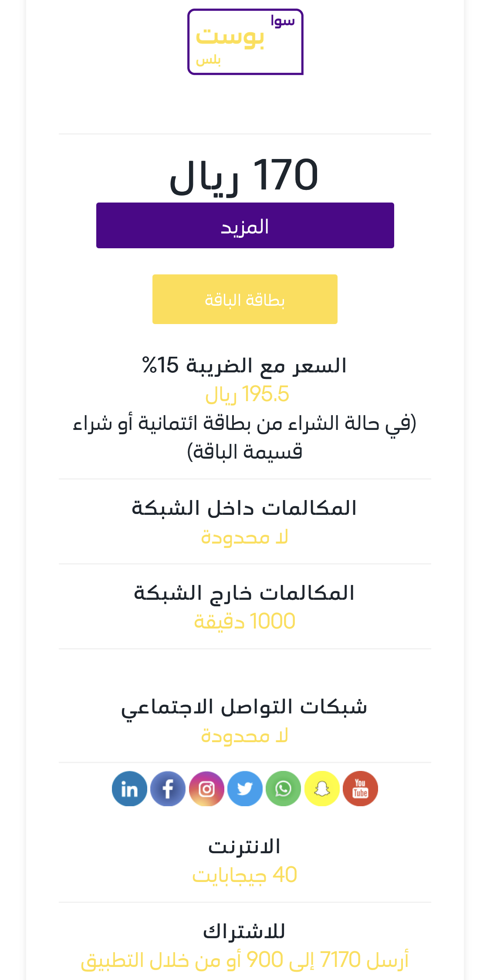The width and height of the screenshot is (490, 980).
Task: Click the YouTube social icon
Action: point(360,789)
